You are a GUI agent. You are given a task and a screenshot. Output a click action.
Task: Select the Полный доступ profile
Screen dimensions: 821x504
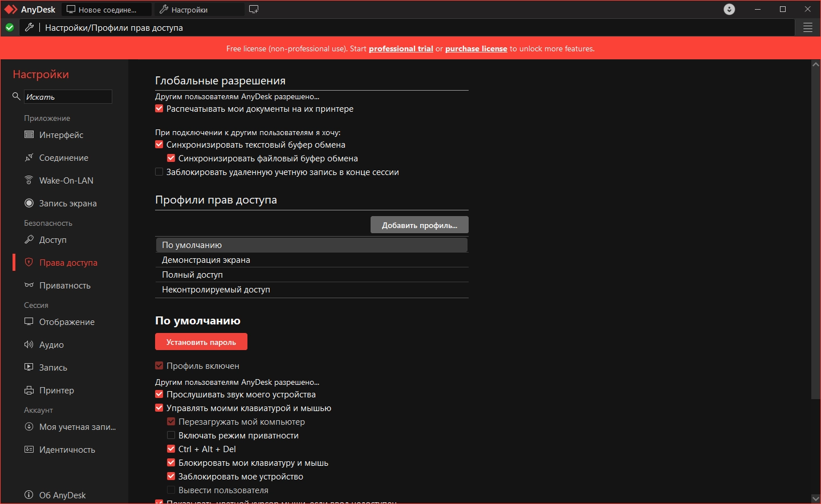point(312,274)
